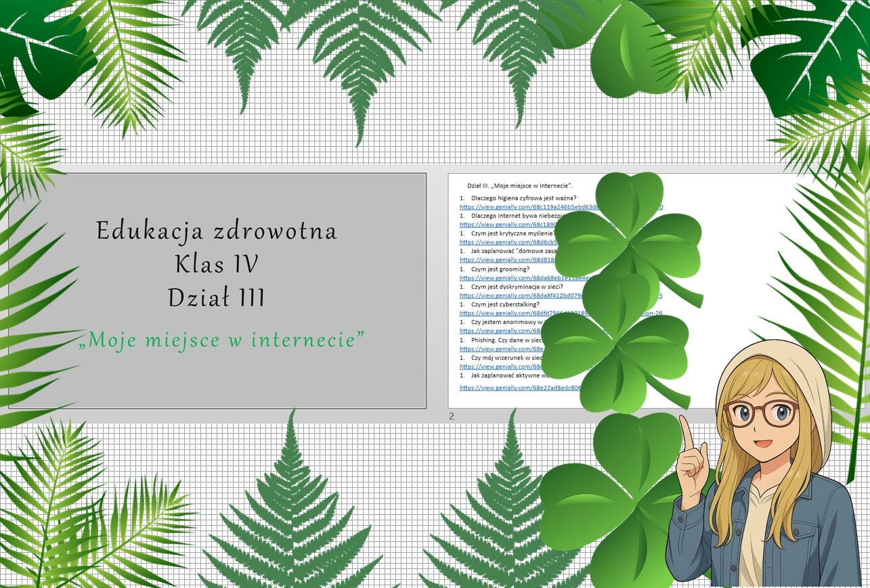Click the slide number 2 label

click(452, 417)
